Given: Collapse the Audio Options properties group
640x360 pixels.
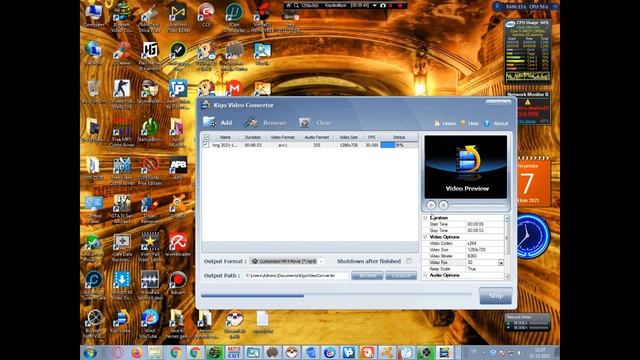Looking at the screenshot, I should [425, 275].
